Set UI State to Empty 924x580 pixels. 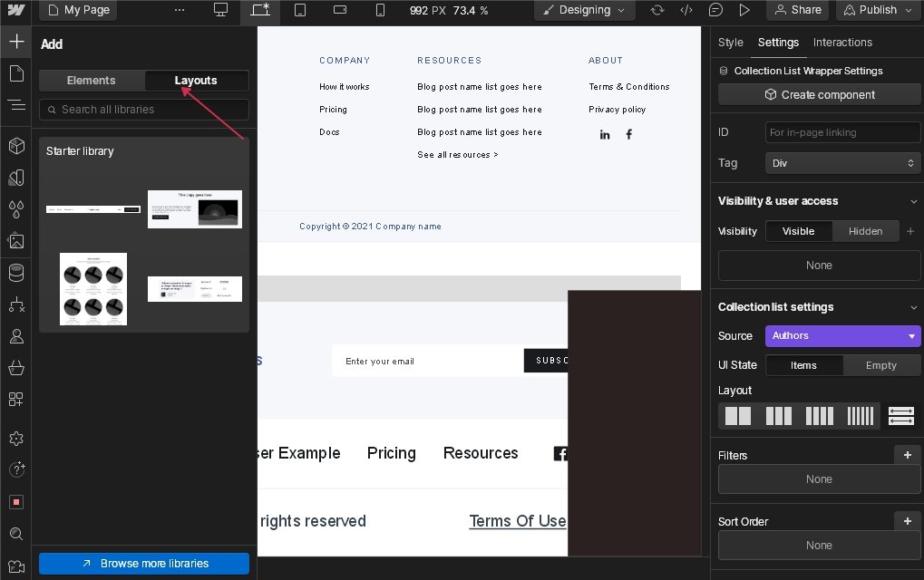(x=880, y=365)
